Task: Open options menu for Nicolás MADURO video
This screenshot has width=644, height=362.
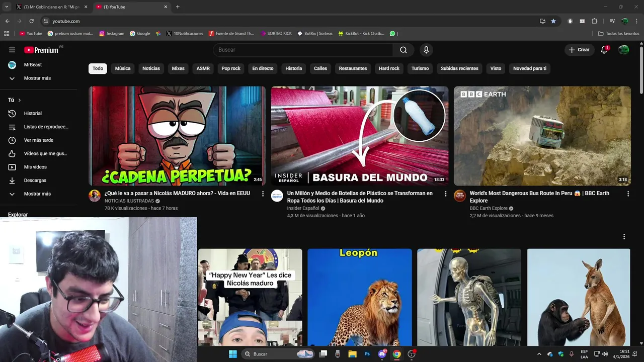Action: 263,194
